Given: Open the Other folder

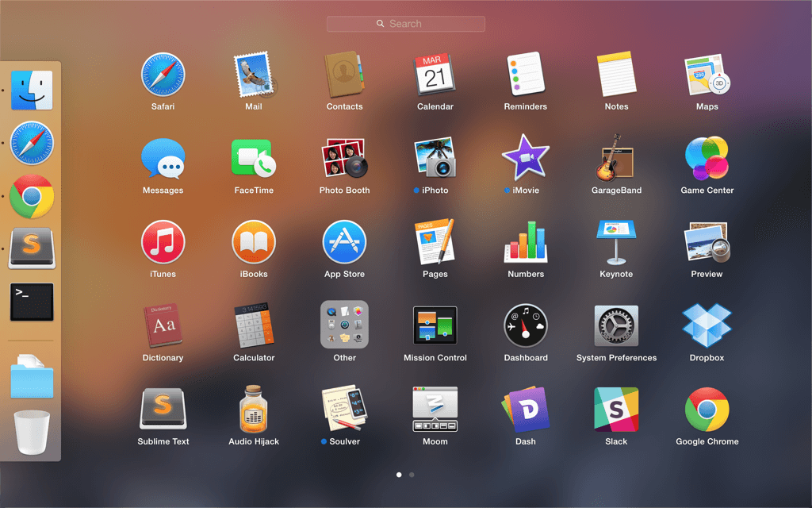Looking at the screenshot, I should click(x=344, y=325).
